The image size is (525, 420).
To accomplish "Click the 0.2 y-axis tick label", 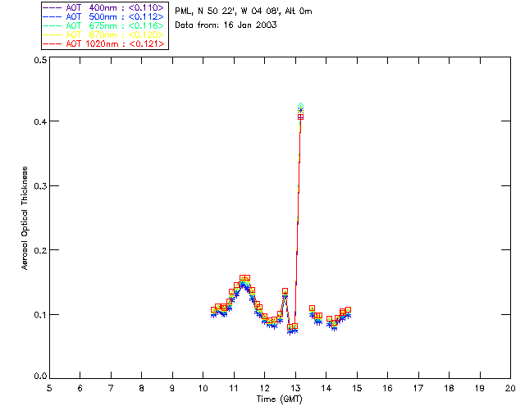I will (40, 250).
